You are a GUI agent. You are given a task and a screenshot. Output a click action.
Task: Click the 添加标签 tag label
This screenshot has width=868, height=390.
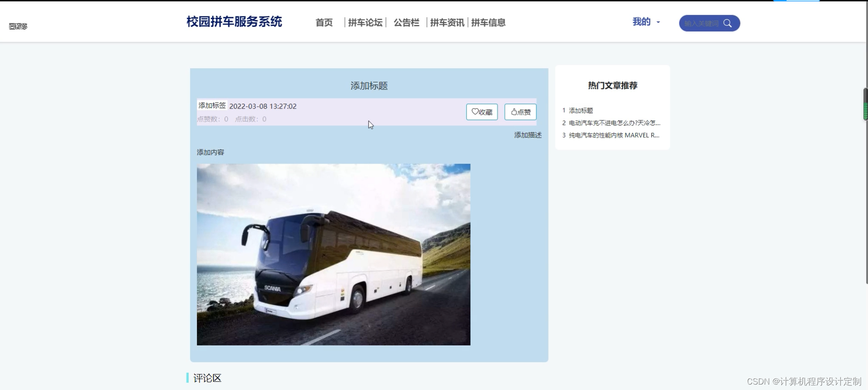pyautogui.click(x=212, y=105)
